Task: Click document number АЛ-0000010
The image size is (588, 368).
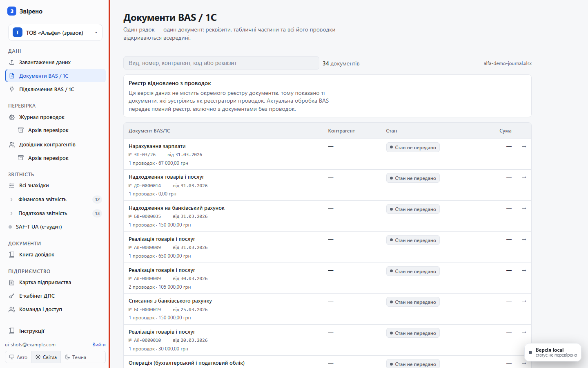Action: [145, 340]
